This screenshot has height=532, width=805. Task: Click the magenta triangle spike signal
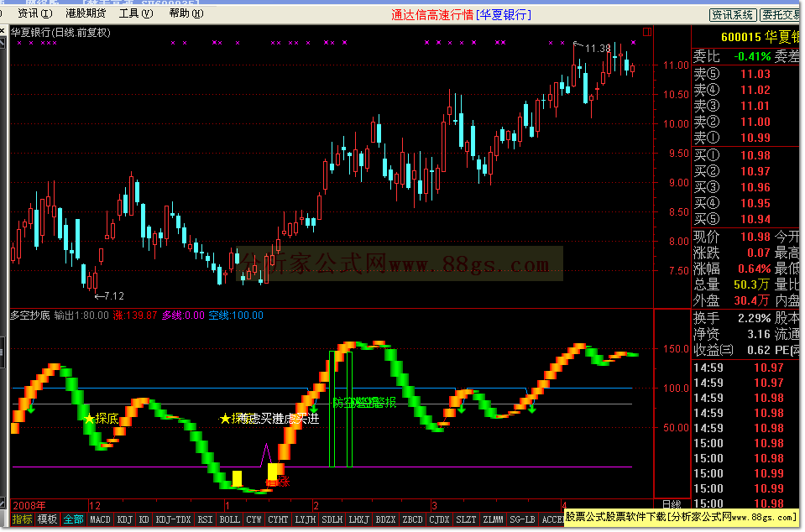(x=266, y=456)
